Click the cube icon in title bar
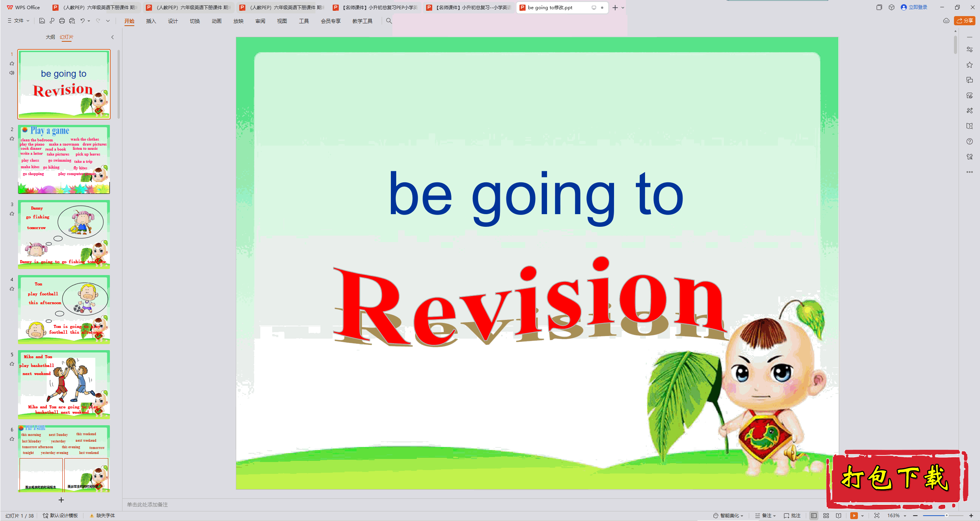The image size is (980, 521). pos(892,7)
